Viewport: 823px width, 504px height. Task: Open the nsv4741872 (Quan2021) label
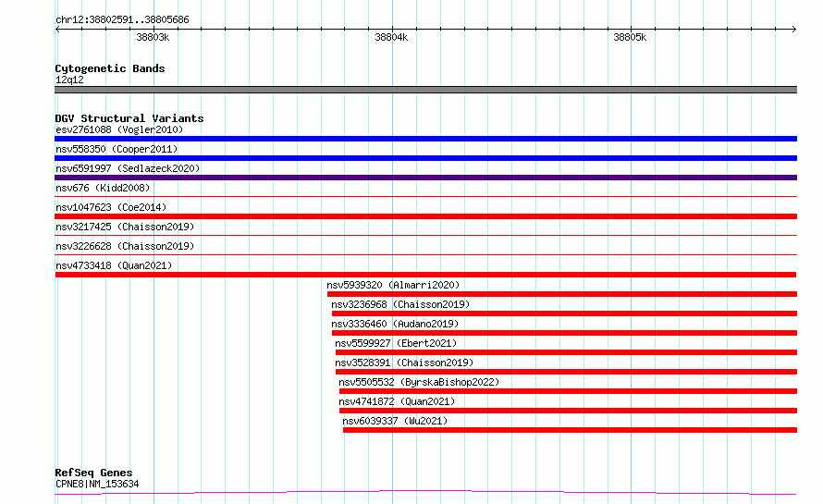point(397,401)
